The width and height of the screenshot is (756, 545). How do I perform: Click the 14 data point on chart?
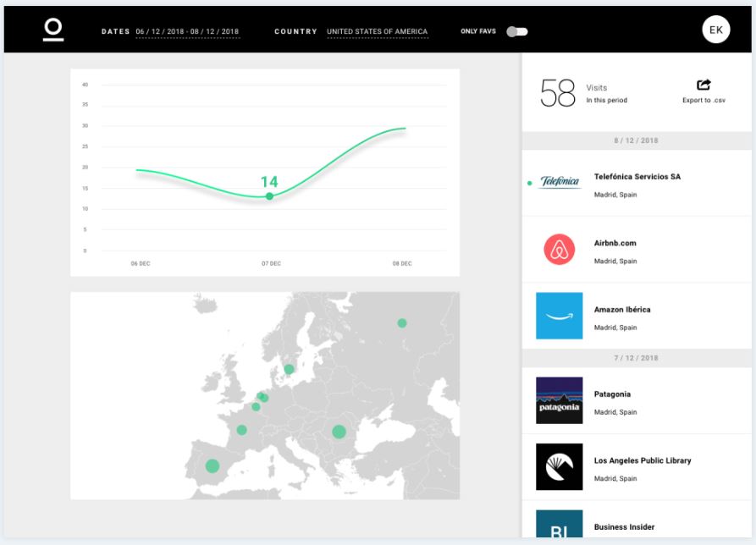pos(269,196)
